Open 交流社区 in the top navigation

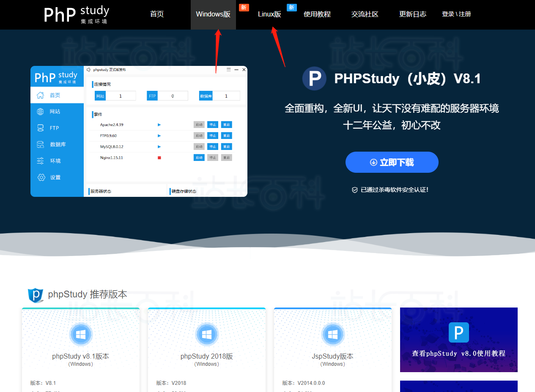(x=365, y=14)
